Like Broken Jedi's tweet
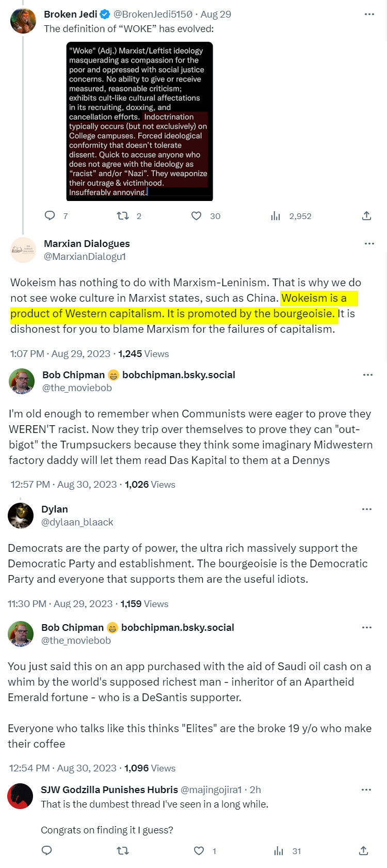387x868 pixels. point(197,216)
